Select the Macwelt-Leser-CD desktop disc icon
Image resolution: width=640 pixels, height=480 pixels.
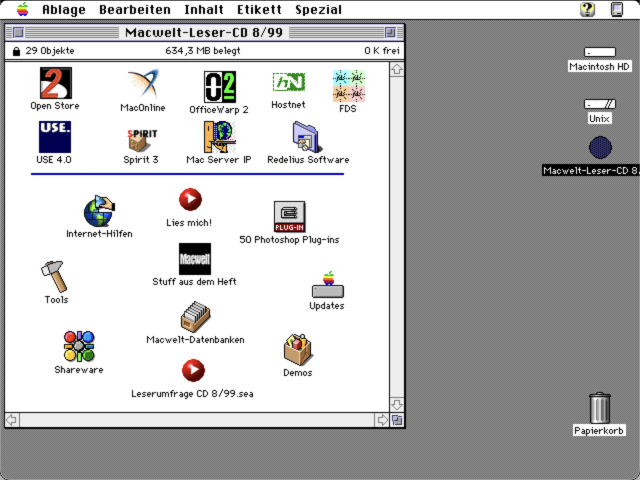[x=600, y=147]
